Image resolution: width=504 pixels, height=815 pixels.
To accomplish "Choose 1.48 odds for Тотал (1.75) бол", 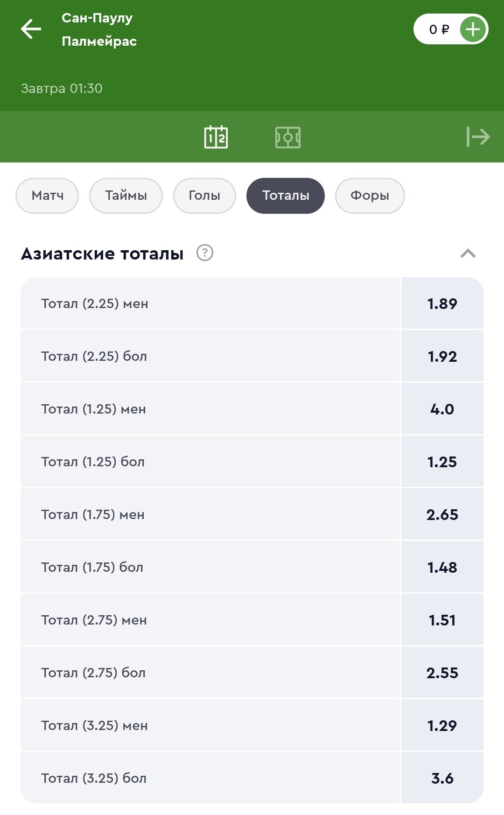I will point(442,568).
